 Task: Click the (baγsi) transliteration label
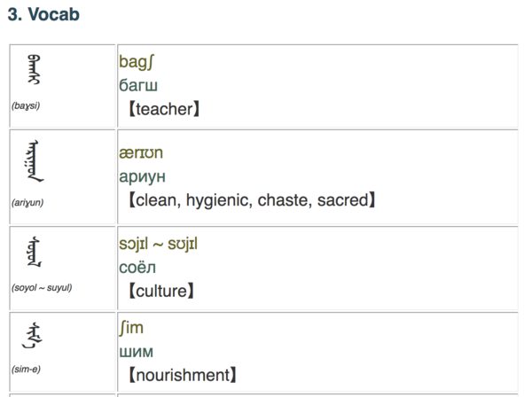26,105
